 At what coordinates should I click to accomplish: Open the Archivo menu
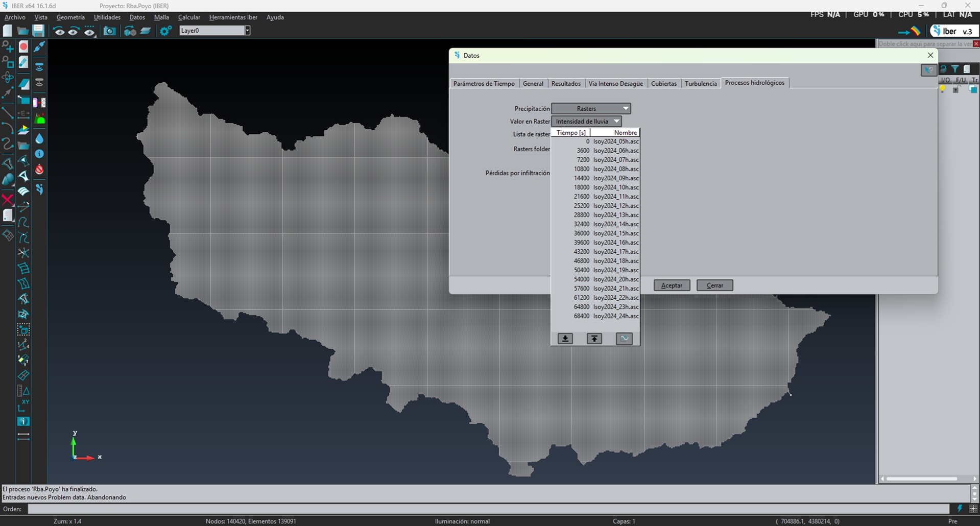(x=15, y=17)
